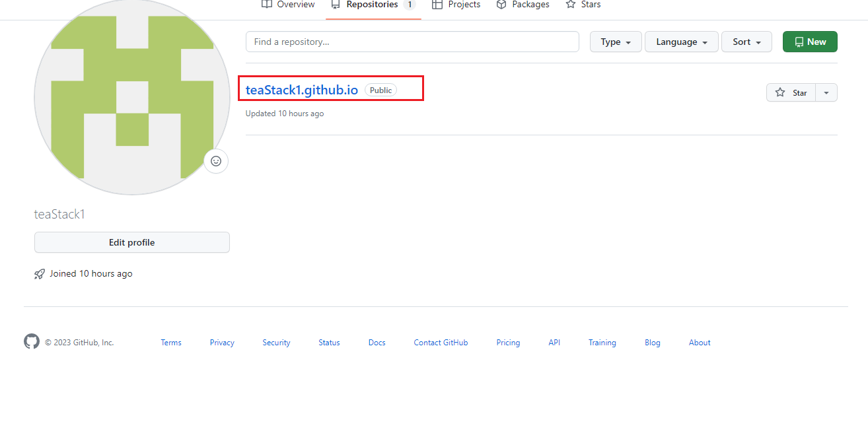Click the Public badge label

pos(380,90)
